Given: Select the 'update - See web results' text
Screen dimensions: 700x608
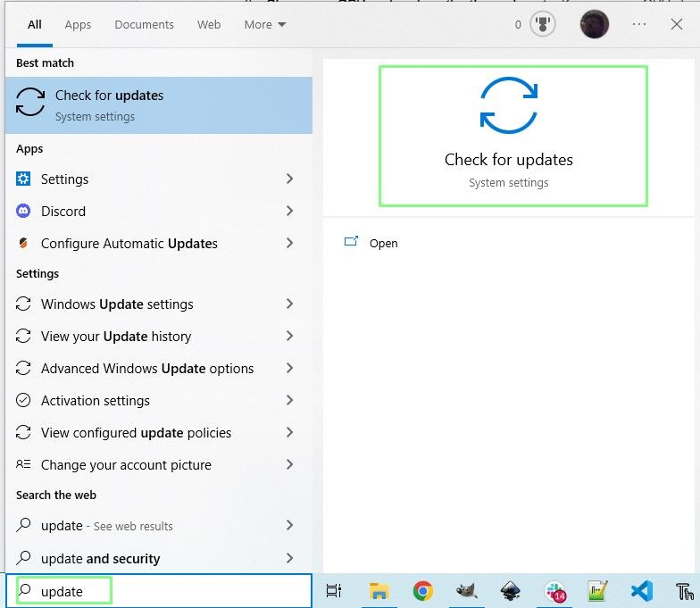Looking at the screenshot, I should pos(107,526).
